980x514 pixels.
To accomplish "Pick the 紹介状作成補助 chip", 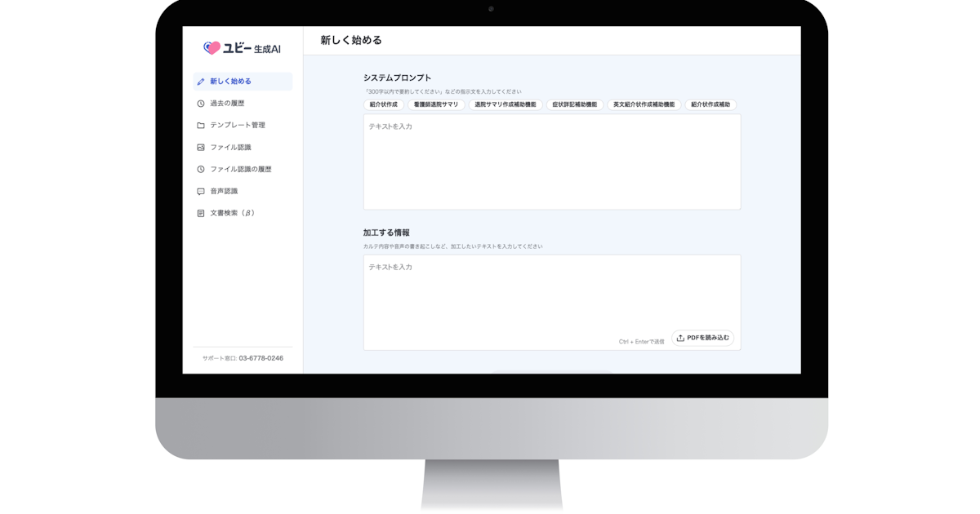I will point(710,105).
